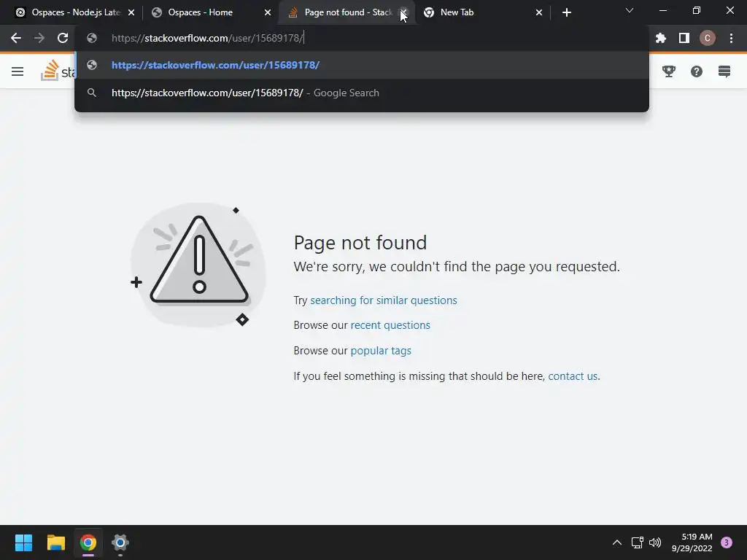Viewport: 747px width, 560px height.
Task: Open Stack Exchange site switcher icon
Action: click(724, 71)
